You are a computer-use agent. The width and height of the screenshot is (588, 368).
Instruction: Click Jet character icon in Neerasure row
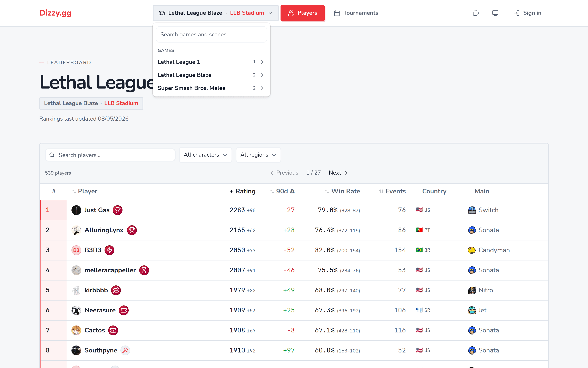(472, 310)
